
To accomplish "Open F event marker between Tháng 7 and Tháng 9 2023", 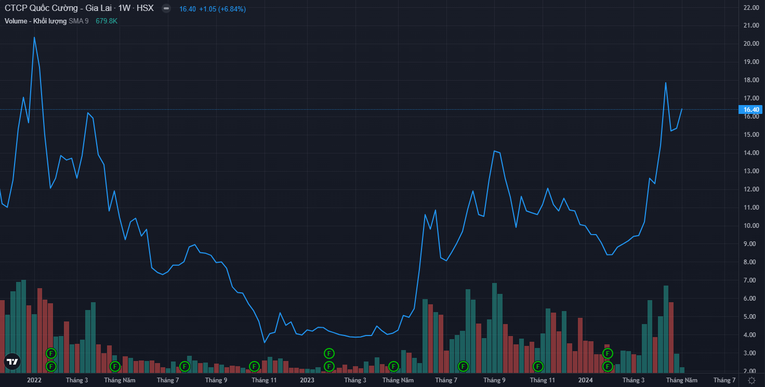I will pyautogui.click(x=463, y=366).
